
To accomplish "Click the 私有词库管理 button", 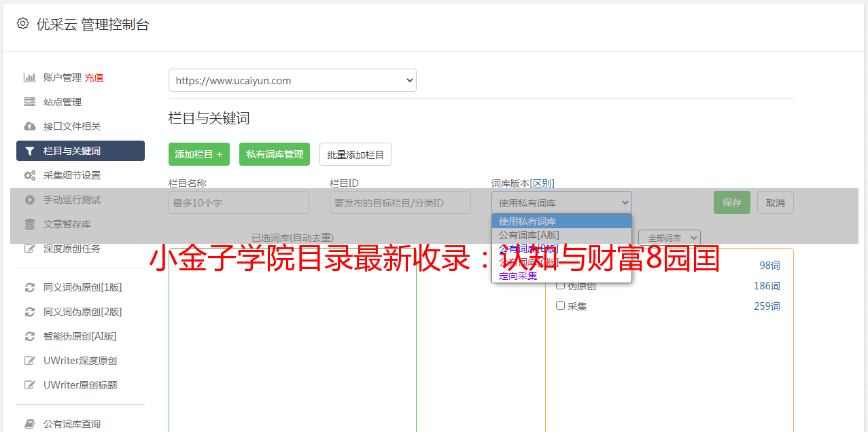I will pyautogui.click(x=275, y=154).
